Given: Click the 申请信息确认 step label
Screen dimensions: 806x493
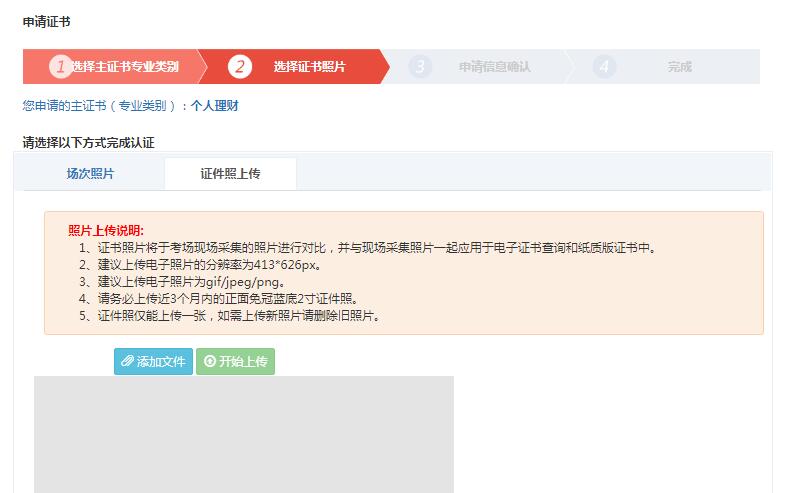Looking at the screenshot, I should [x=494, y=67].
